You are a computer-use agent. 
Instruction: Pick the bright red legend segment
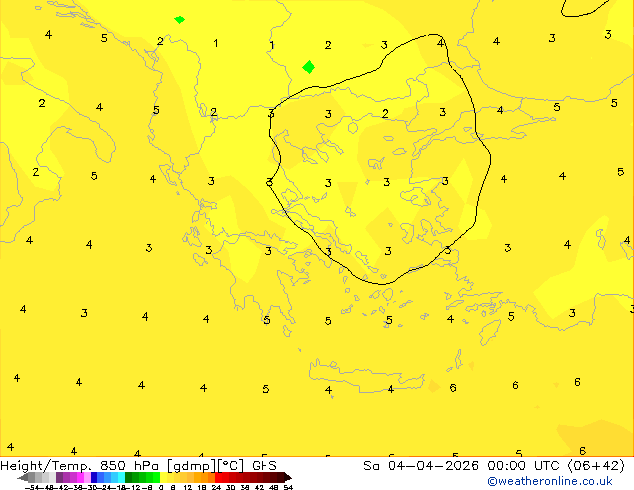(x=226, y=478)
